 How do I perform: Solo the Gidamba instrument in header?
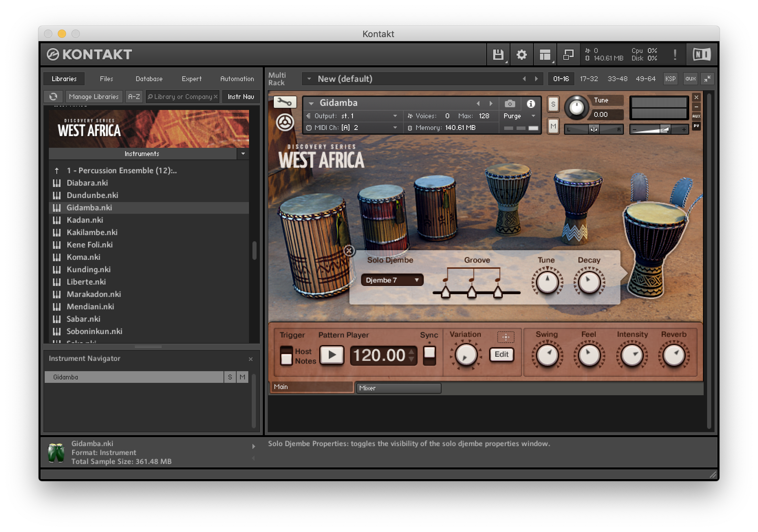pos(553,104)
